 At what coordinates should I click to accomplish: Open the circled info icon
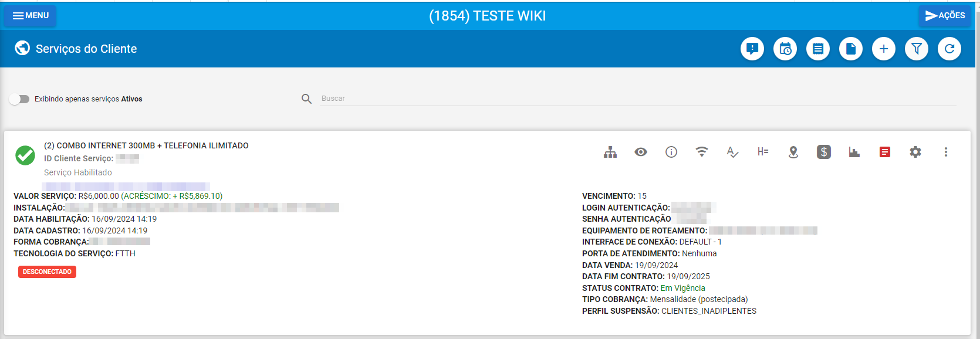point(671,152)
